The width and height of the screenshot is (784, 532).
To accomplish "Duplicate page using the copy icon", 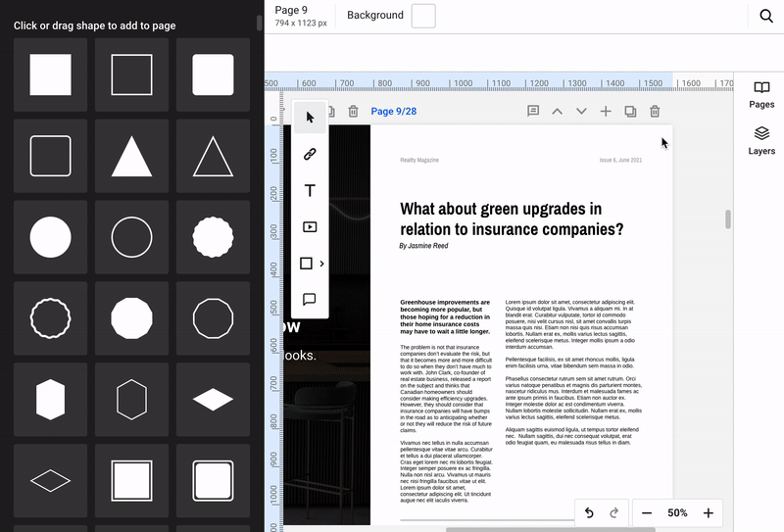I will point(630,111).
